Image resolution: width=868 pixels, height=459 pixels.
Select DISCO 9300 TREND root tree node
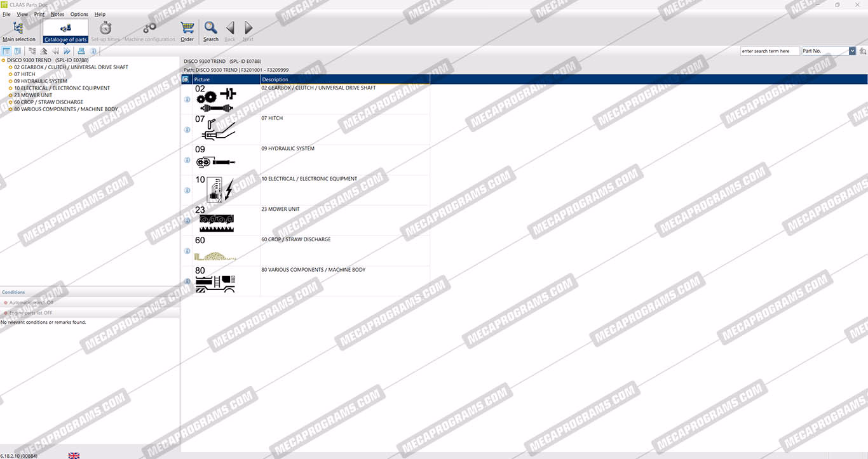48,60
